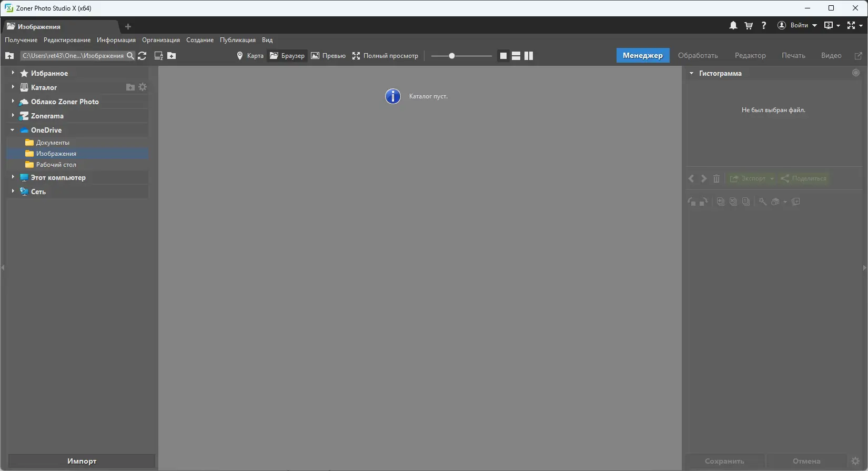
Task: Expand the Этот компьютер node
Action: pos(13,177)
